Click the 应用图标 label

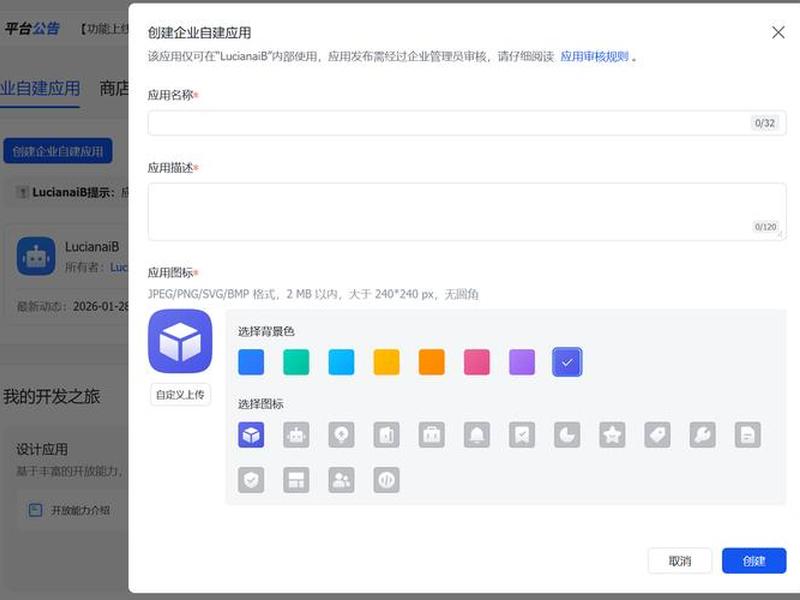(x=172, y=273)
